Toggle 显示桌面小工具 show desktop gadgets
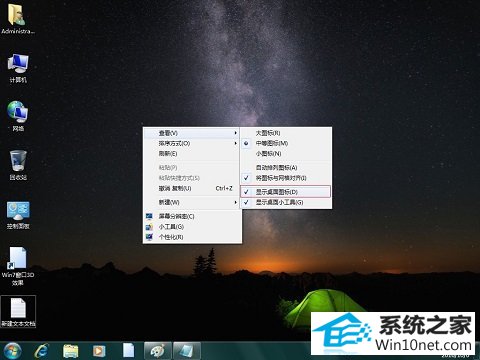The image size is (480, 360). (x=286, y=202)
